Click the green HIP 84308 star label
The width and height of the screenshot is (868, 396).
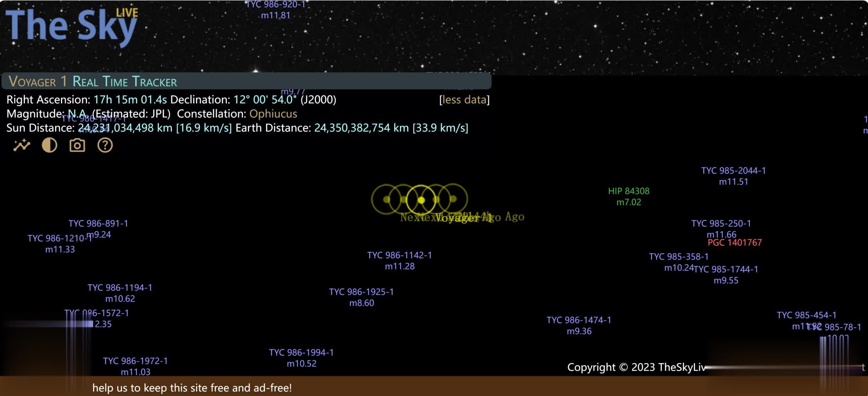(x=629, y=191)
